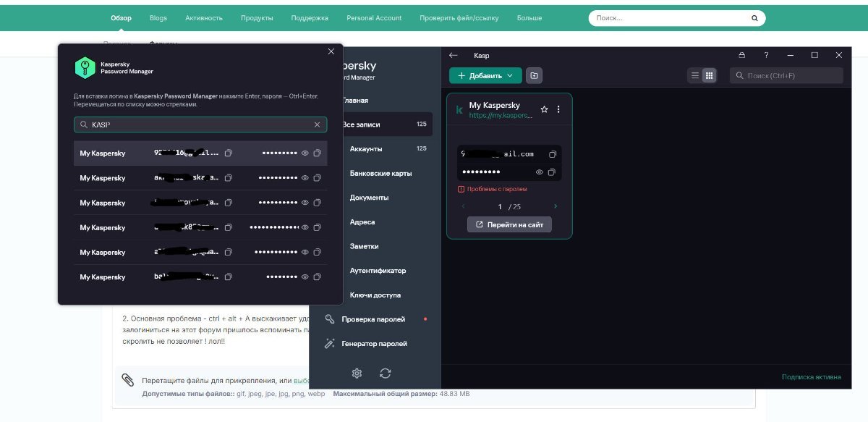This screenshot has height=422, width=868.
Task: Click the Проблемы с паролем warning
Action: pyautogui.click(x=493, y=189)
